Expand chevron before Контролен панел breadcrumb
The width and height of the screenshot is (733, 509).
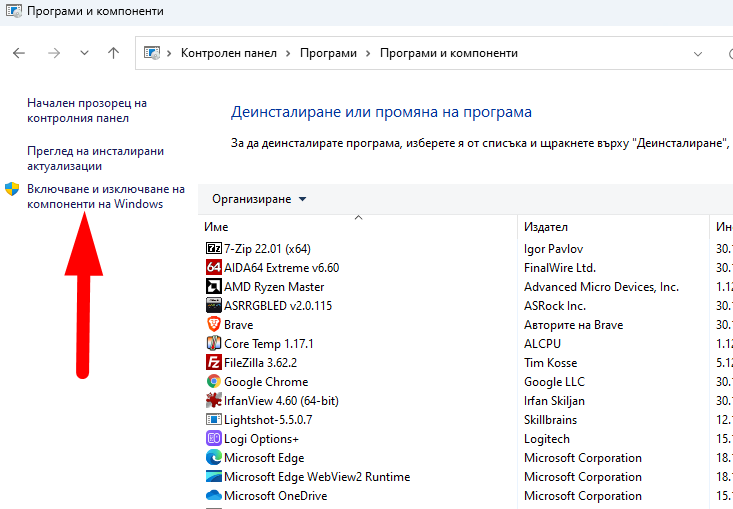click(x=169, y=53)
